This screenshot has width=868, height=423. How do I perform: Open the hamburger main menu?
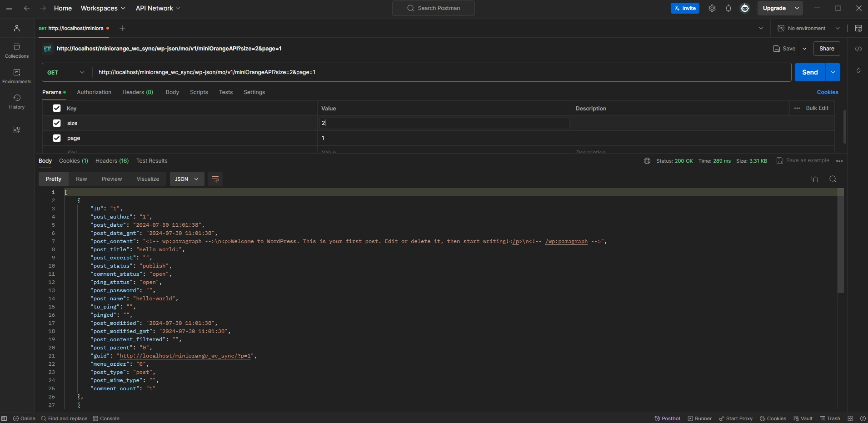[x=9, y=8]
